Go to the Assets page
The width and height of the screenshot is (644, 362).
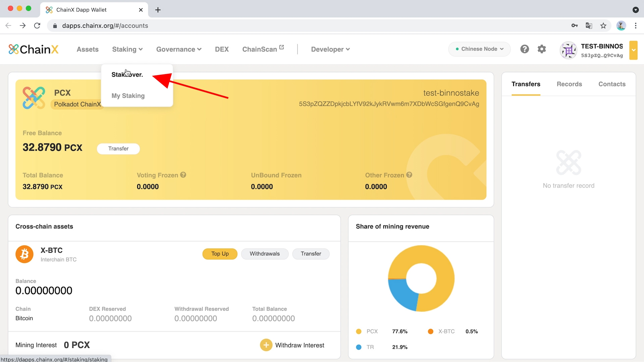(88, 49)
